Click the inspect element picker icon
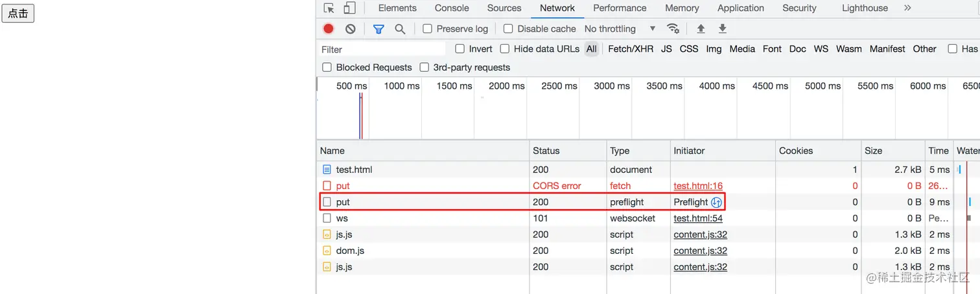The width and height of the screenshot is (980, 294). 329,8
